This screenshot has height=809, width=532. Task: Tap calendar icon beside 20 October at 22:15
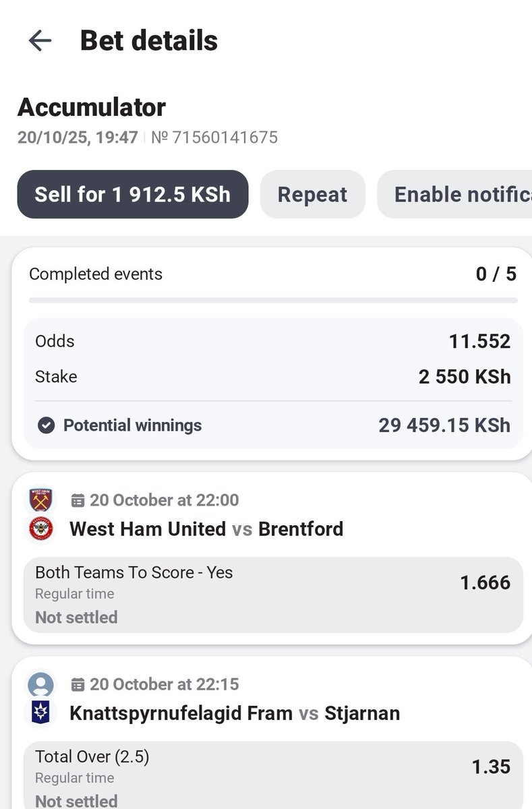tap(78, 684)
